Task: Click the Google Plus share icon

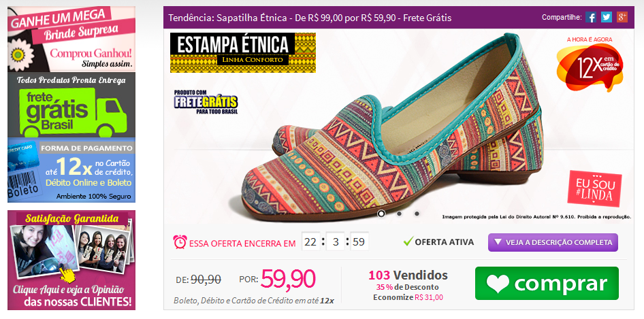Action: [x=622, y=17]
